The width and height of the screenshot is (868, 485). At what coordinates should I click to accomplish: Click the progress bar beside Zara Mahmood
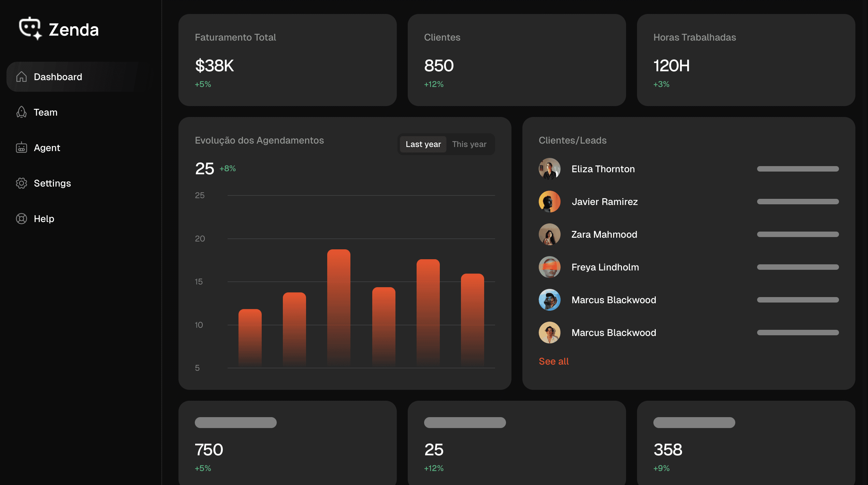click(798, 234)
